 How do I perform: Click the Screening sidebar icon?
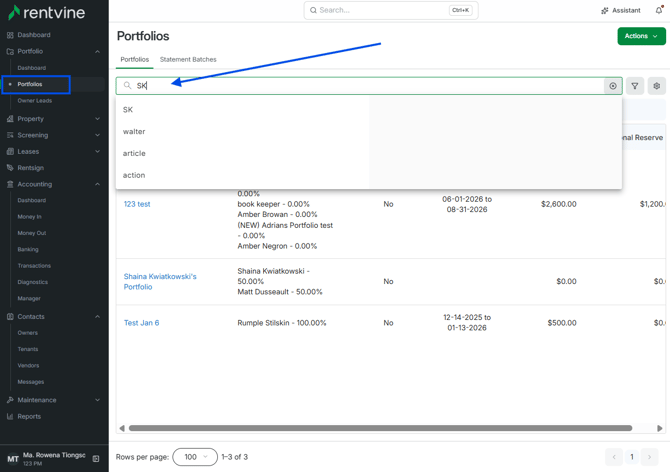(10, 135)
